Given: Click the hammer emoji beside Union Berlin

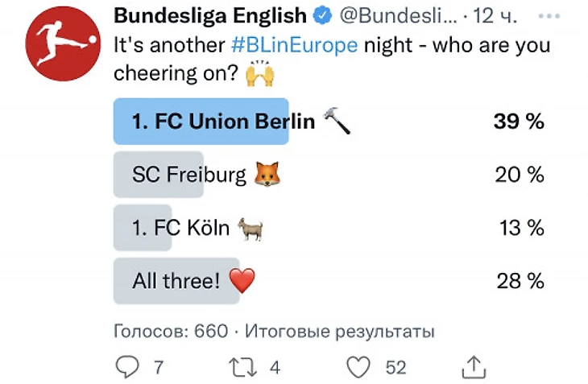Looking at the screenshot, I should [336, 122].
